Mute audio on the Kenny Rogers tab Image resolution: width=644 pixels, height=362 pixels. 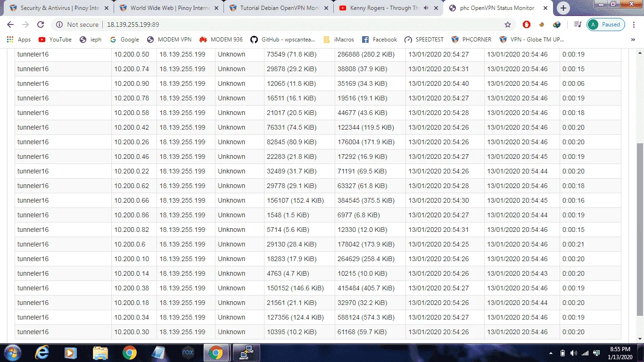tap(426, 8)
